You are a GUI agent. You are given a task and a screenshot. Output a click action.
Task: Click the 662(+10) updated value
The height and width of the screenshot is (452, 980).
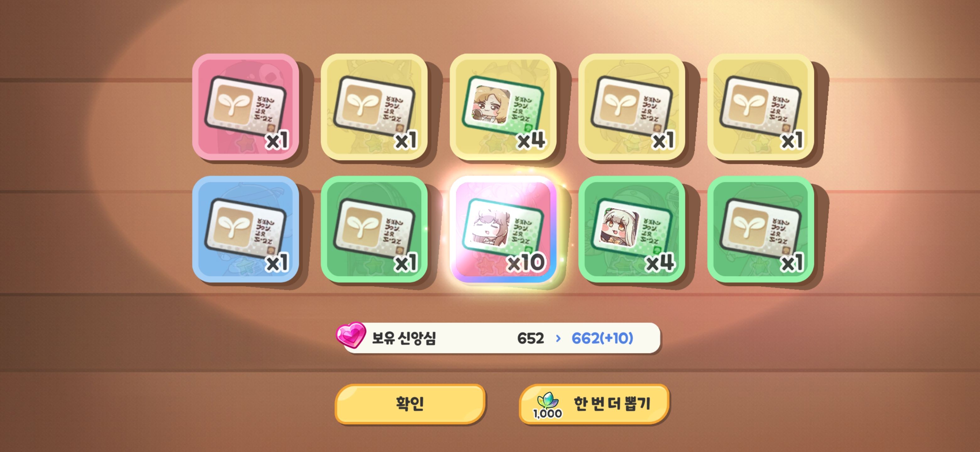pyautogui.click(x=602, y=338)
